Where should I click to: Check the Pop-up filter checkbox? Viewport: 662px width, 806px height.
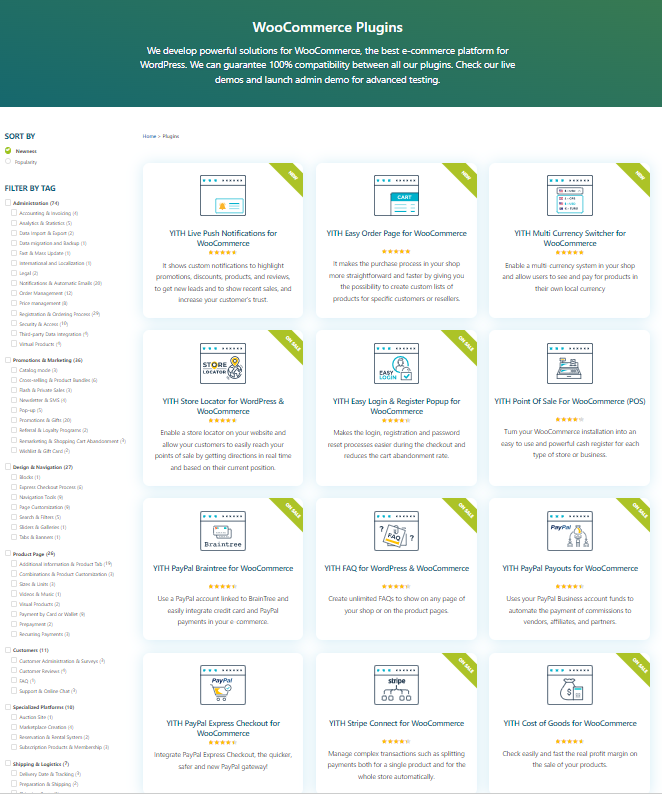tap(14, 410)
